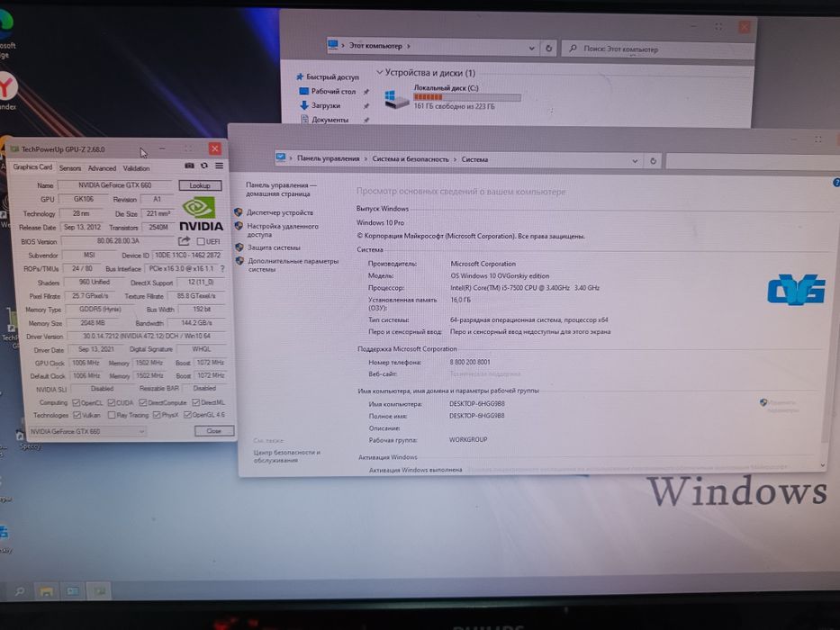Click the pin icon beside Загрузки
This screenshot has height=630, width=840.
coord(366,106)
